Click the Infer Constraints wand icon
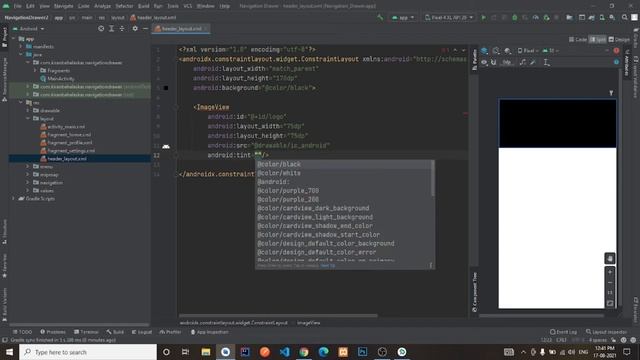 (x=533, y=62)
